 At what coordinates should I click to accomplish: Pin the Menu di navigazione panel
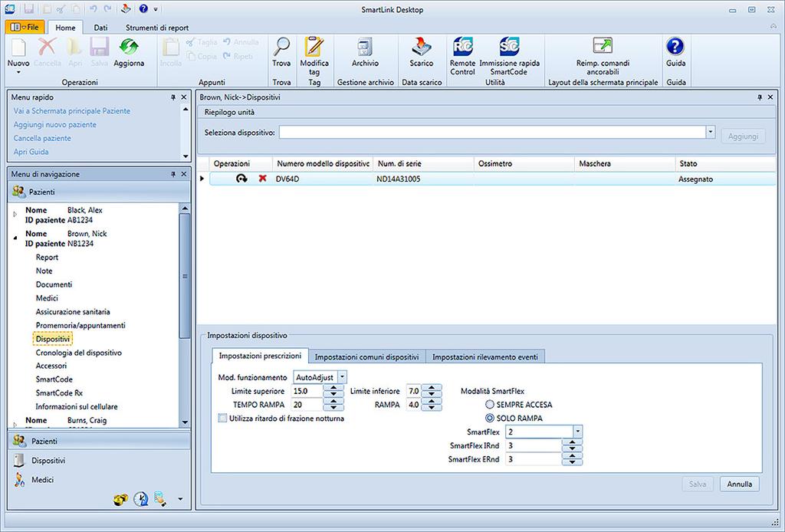[173, 174]
